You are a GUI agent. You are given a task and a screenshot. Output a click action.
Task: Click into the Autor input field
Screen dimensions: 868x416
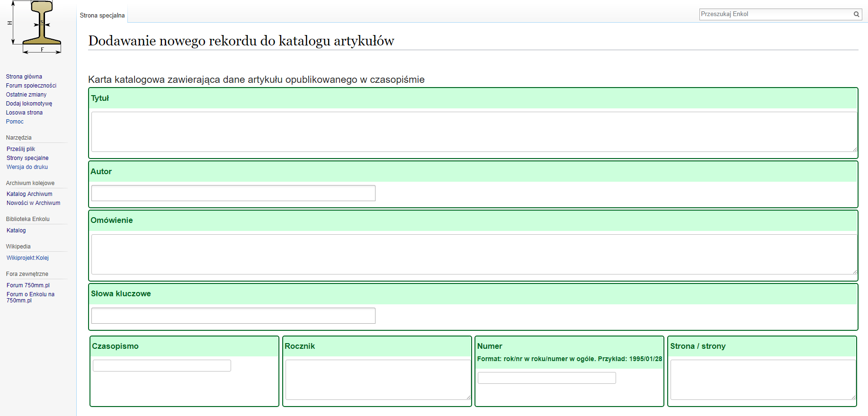tap(233, 193)
